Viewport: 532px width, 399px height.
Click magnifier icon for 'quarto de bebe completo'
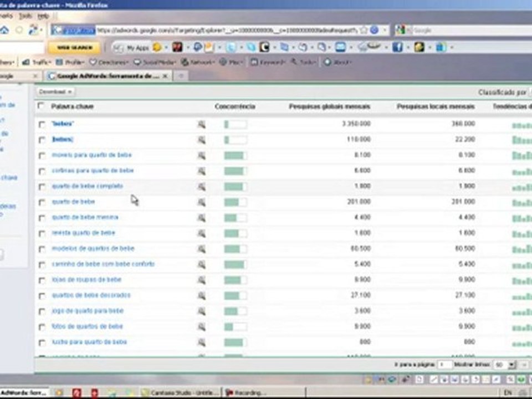point(202,187)
